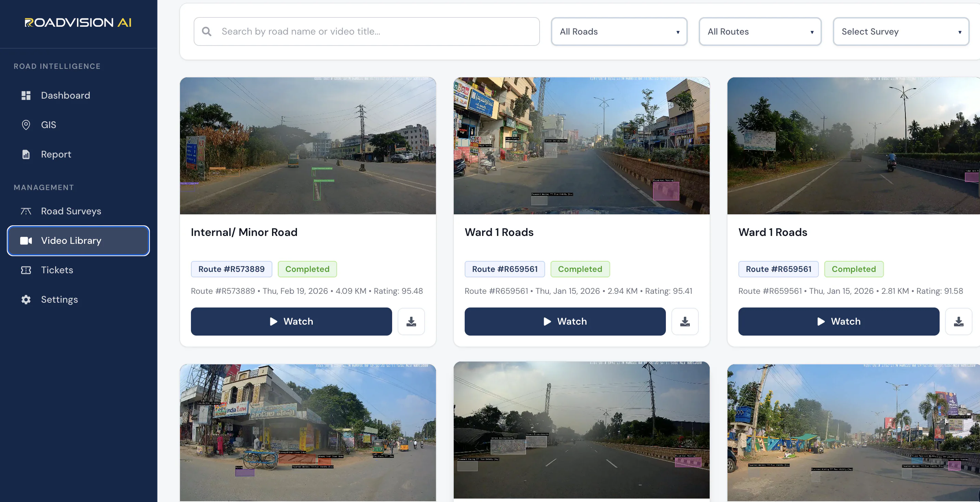Click Completed badge on Internal/ Minor Road
Viewport: 980px width, 502px height.
pos(307,269)
